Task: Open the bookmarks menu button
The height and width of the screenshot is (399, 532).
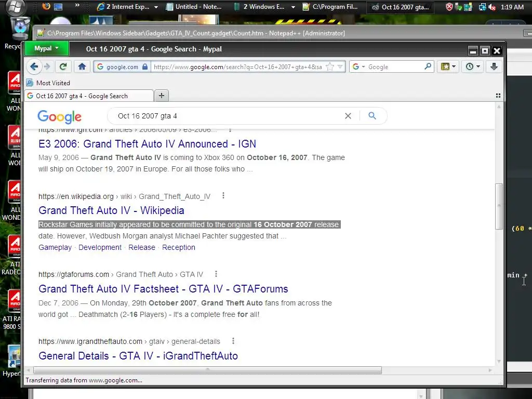Action: (448, 66)
